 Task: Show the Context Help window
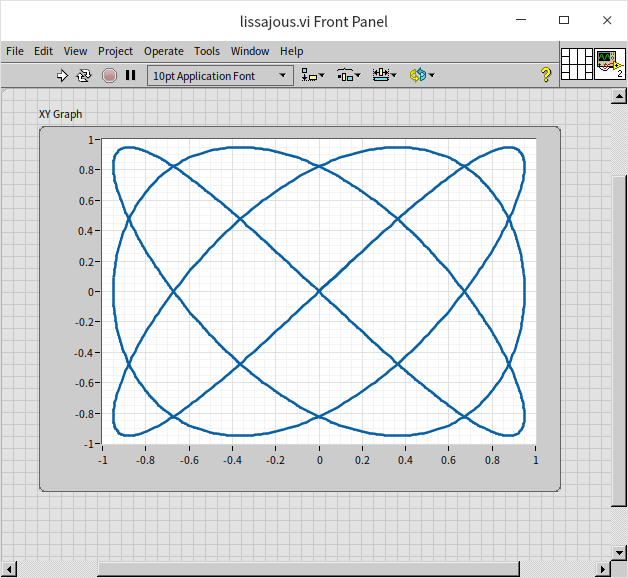click(546, 75)
